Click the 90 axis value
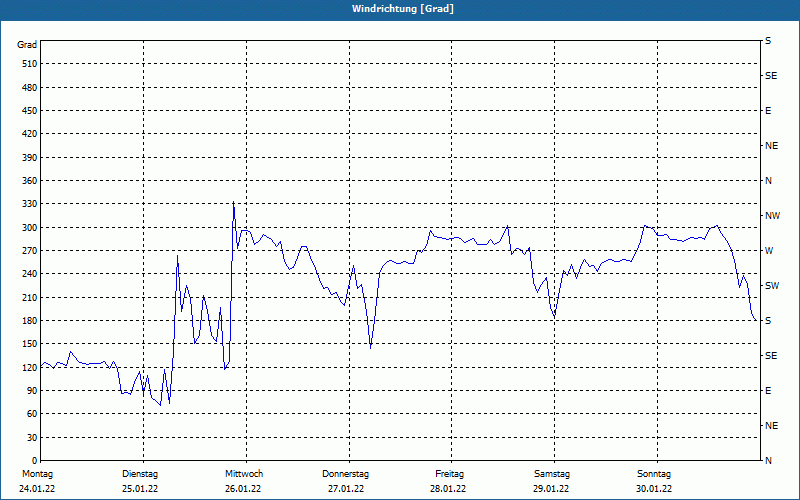 [x=32, y=391]
